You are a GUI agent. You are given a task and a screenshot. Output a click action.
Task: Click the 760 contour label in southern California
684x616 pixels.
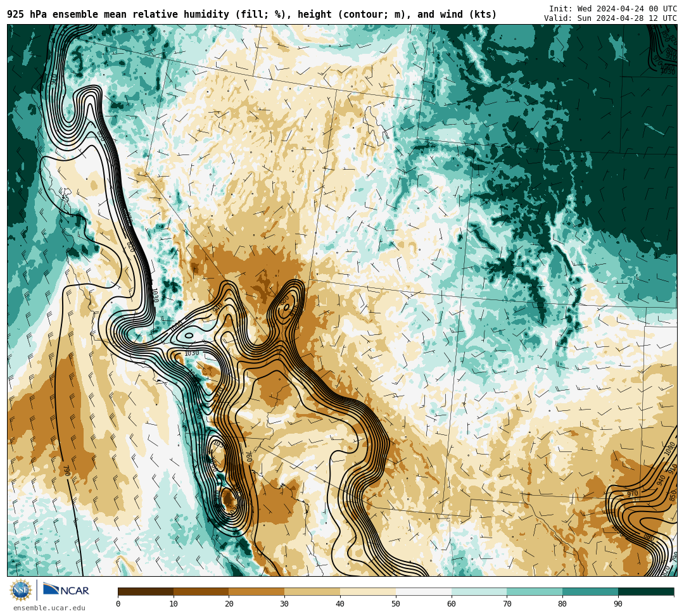[x=249, y=456]
